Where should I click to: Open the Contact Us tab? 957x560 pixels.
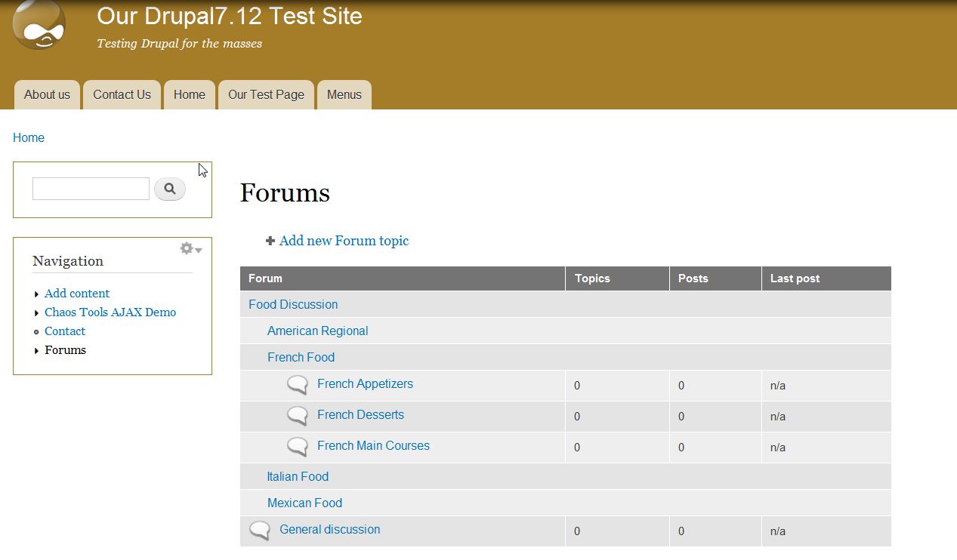point(122,94)
